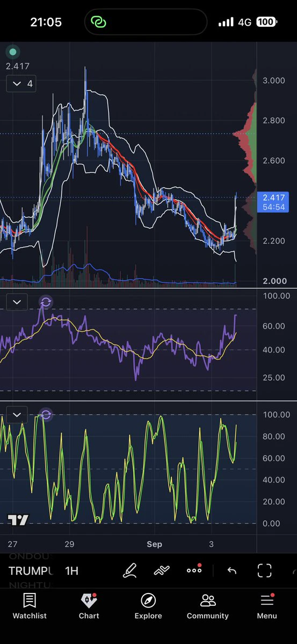This screenshot has width=297, height=644.
Task: Collapse the Stochastic pane legend chevron
Action: point(17,415)
